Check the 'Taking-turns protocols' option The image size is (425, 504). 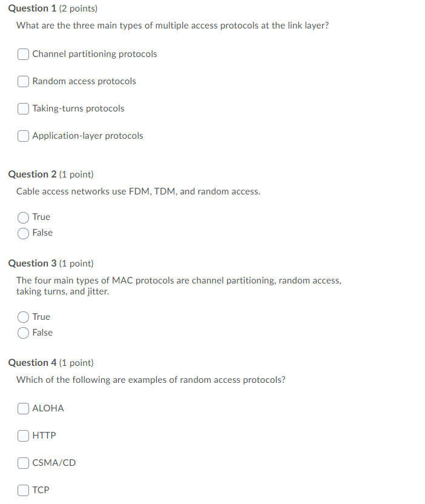[x=23, y=108]
